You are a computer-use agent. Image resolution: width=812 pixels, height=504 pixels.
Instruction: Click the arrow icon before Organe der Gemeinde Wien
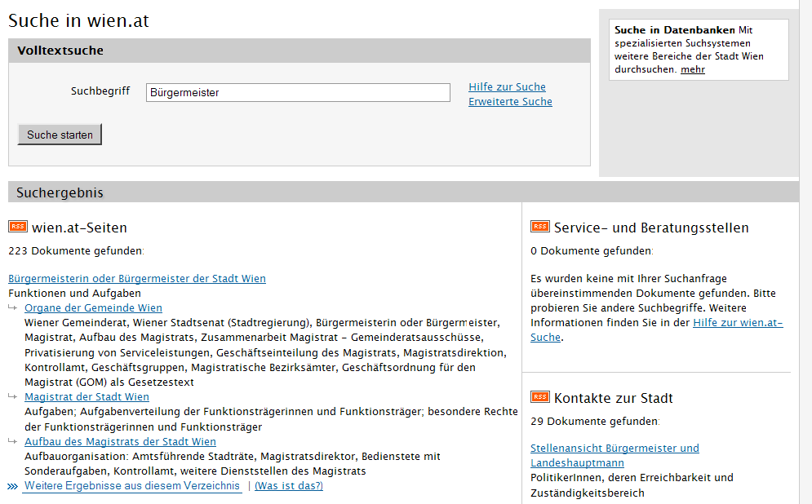click(x=14, y=307)
